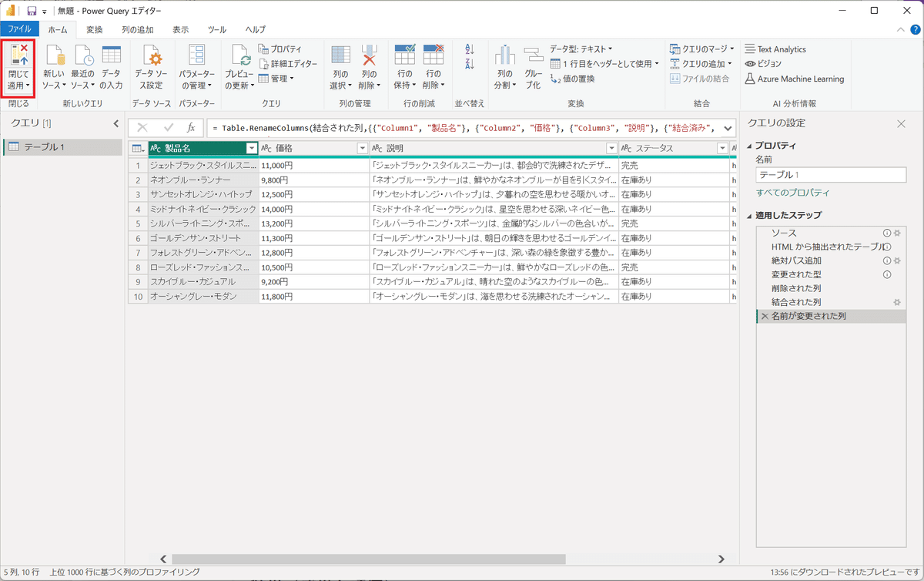924x581 pixels.
Task: Collapse the プロパティ section
Action: tap(751, 146)
